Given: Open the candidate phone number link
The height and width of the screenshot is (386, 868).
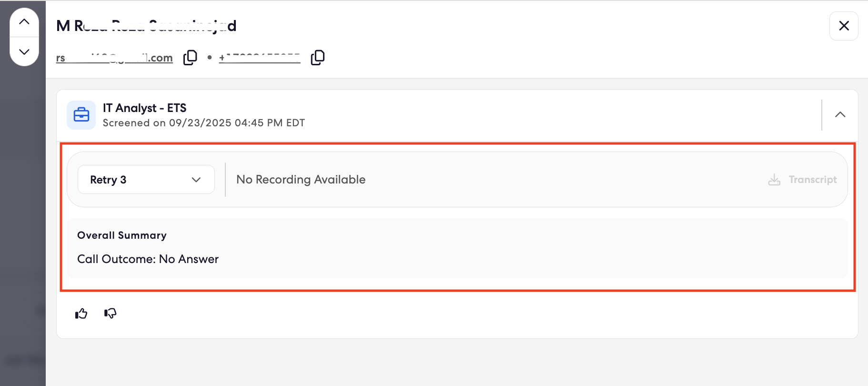Looking at the screenshot, I should (x=260, y=58).
